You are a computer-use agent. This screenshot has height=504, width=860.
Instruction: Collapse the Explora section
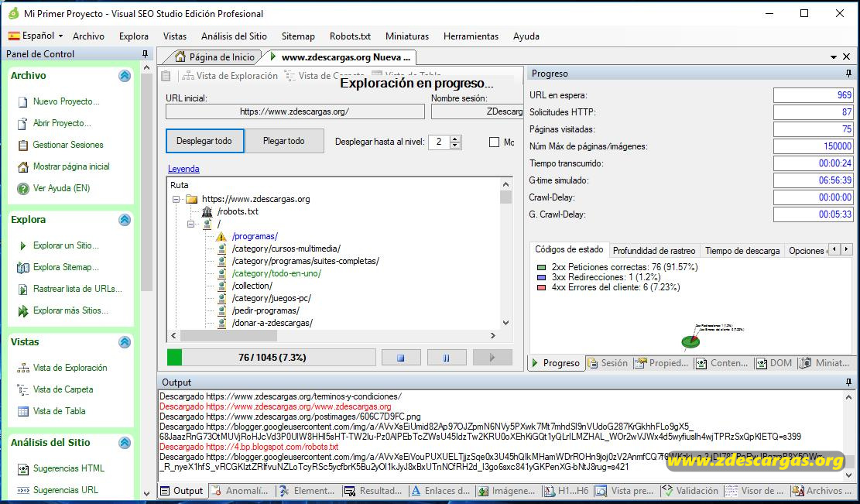(x=125, y=220)
